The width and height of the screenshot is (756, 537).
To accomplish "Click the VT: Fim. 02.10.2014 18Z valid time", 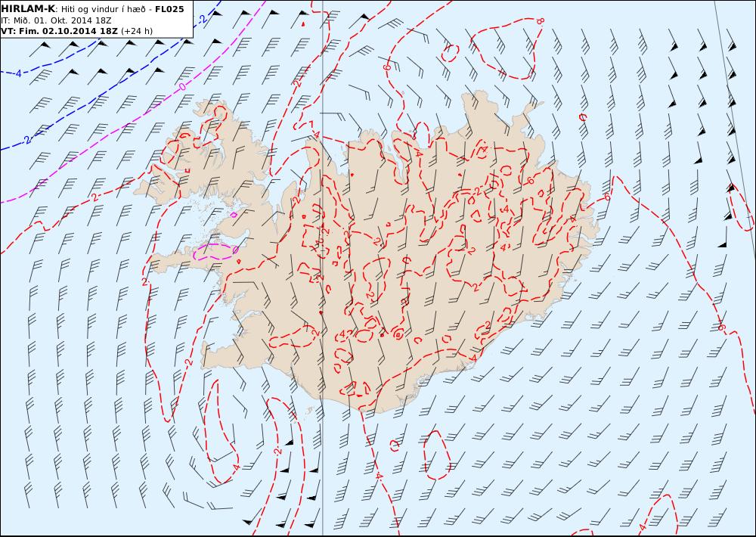I will tap(59, 31).
